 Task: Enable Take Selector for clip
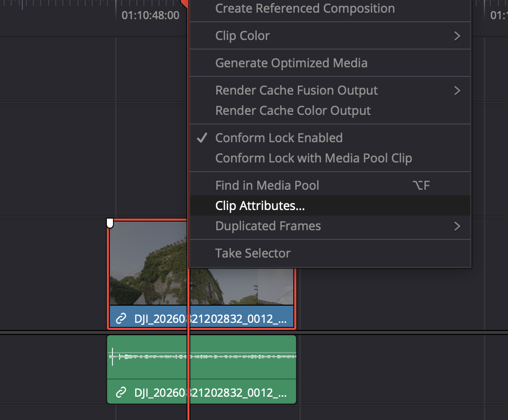[330, 253]
